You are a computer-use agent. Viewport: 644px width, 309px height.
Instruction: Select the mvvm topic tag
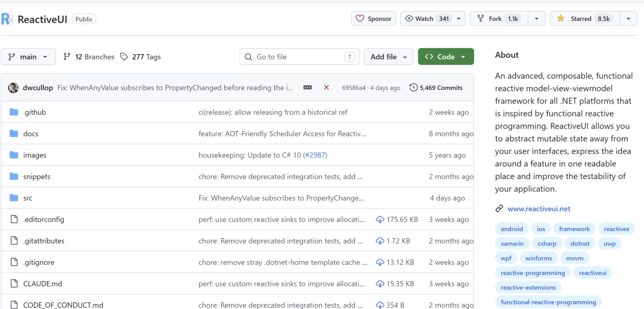pyautogui.click(x=575, y=258)
